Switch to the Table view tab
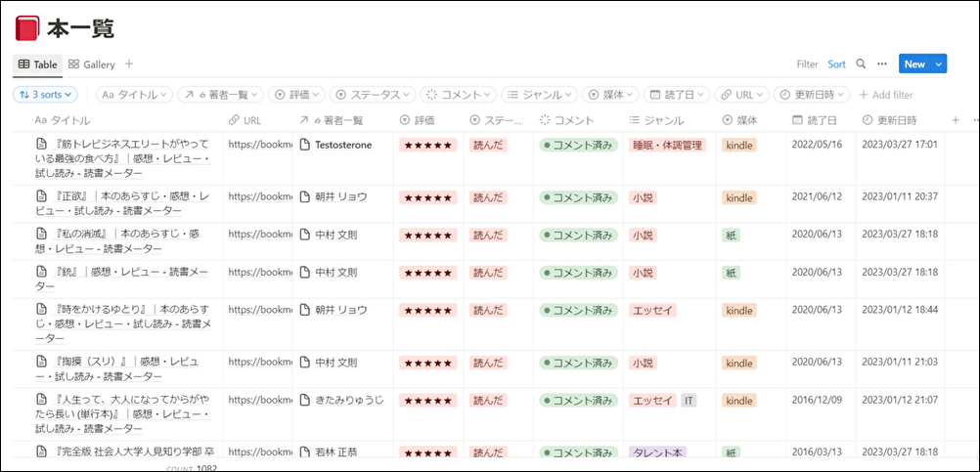The image size is (980, 472). click(x=37, y=64)
